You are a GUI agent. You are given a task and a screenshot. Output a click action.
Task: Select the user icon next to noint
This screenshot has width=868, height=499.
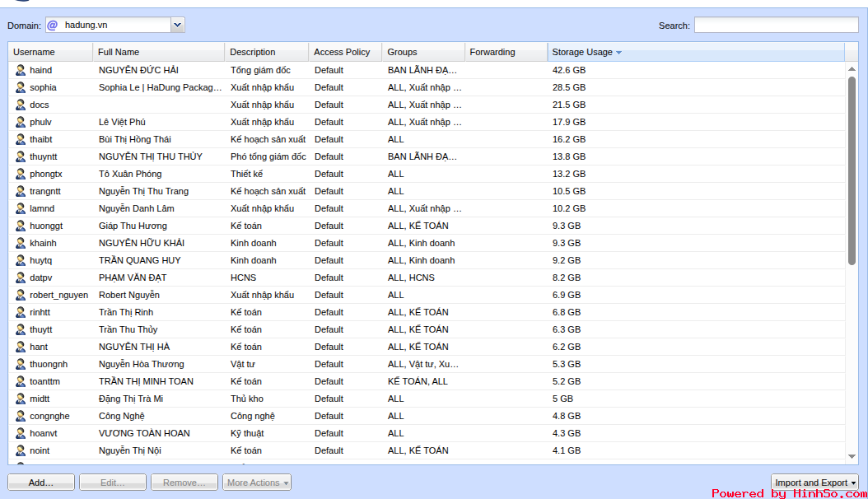pos(21,450)
